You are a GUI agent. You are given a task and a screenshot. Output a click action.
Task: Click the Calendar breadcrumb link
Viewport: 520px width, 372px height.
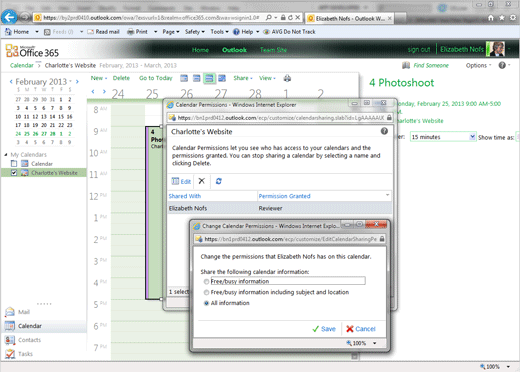point(22,65)
